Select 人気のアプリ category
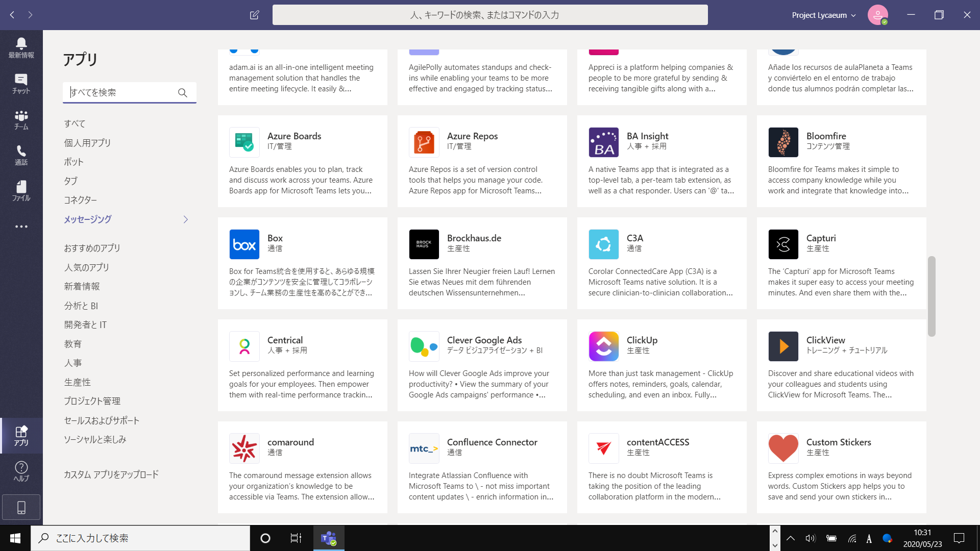Viewport: 980px width, 551px height. pos(86,267)
